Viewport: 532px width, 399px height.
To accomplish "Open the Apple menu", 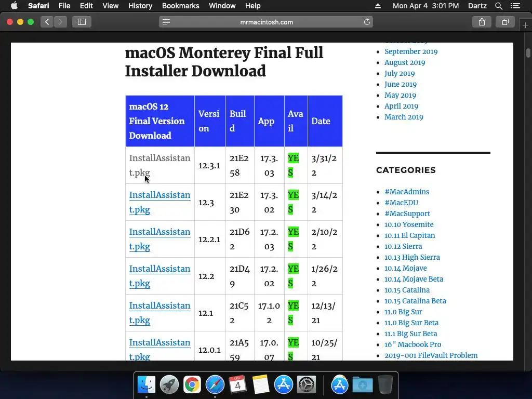I will coord(14,6).
